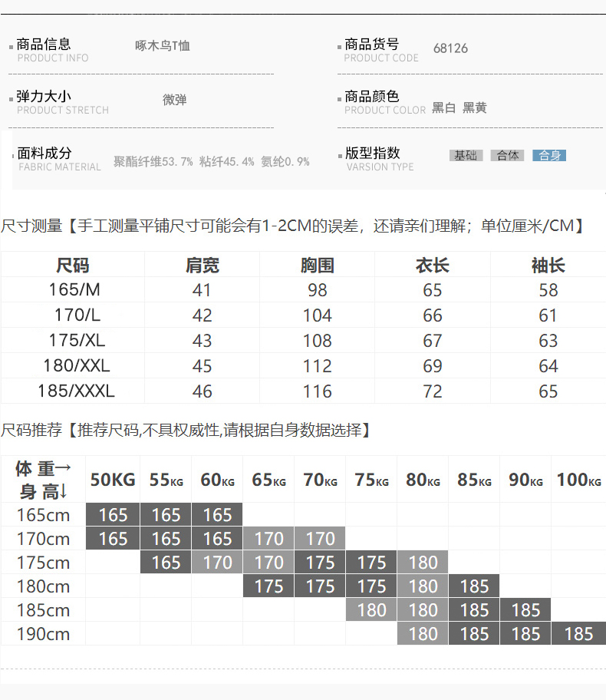
Task: Click the 尺码 column header
Action: coord(73,266)
